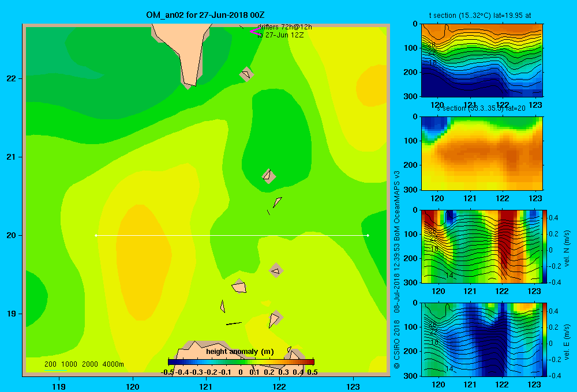Screen dimensions: 577x392
Task: Click the 'to 27-Jun 12Z' text
Action: tap(280, 35)
